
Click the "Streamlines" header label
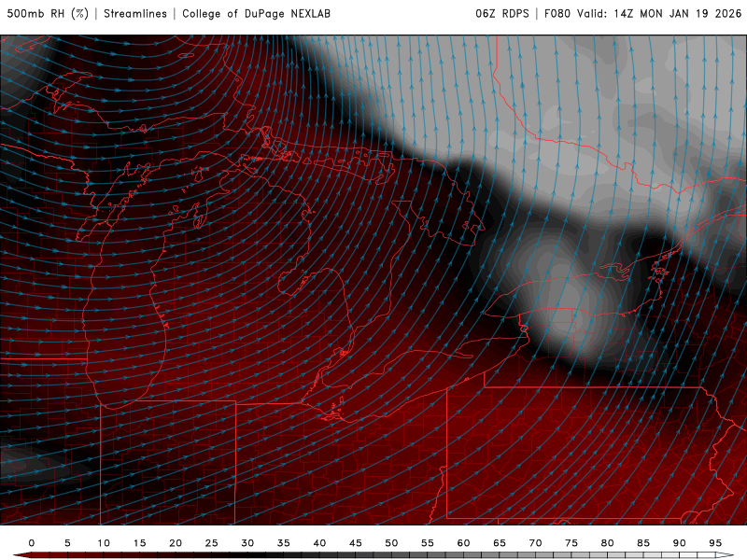click(x=135, y=14)
